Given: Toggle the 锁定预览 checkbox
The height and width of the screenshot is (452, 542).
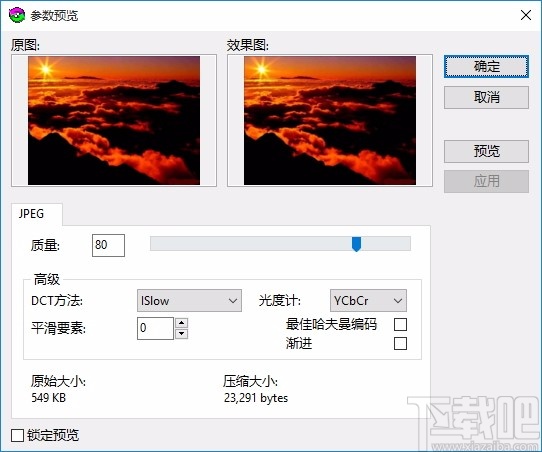Looking at the screenshot, I should (x=17, y=435).
